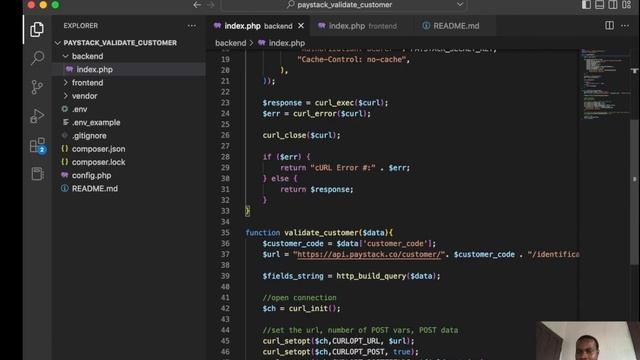The width and height of the screenshot is (640, 360).
Task: Collapse the PAYSTACK_VALIDATE_CUSTOMER root folder
Action: [x=120, y=43]
